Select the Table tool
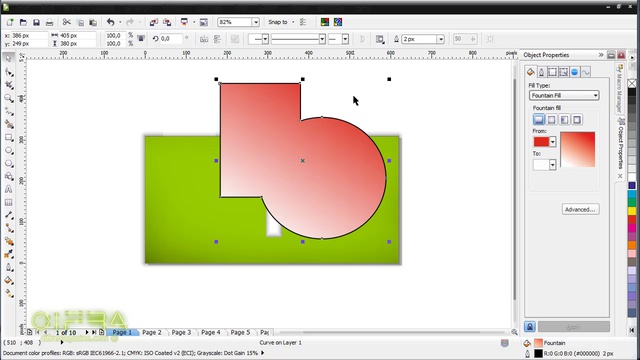 [x=9, y=202]
